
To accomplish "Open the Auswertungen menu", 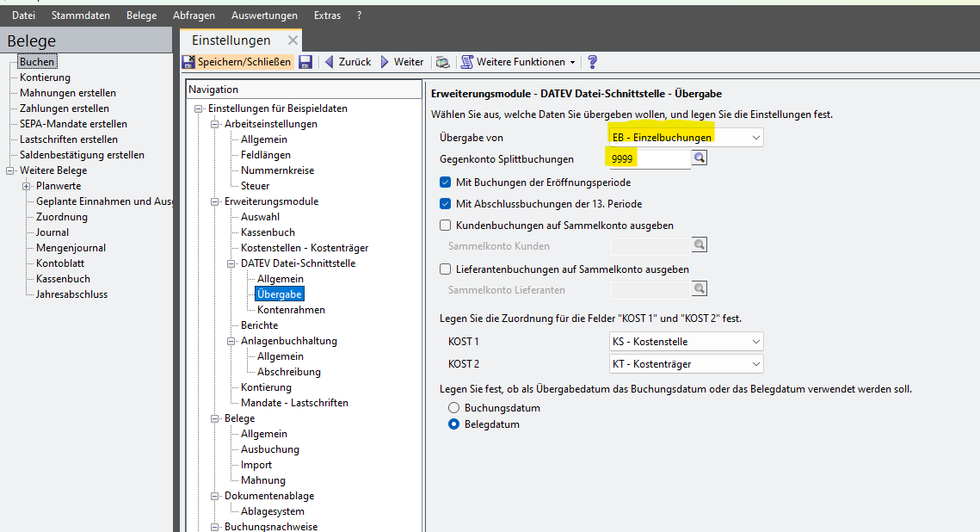I will pos(264,15).
